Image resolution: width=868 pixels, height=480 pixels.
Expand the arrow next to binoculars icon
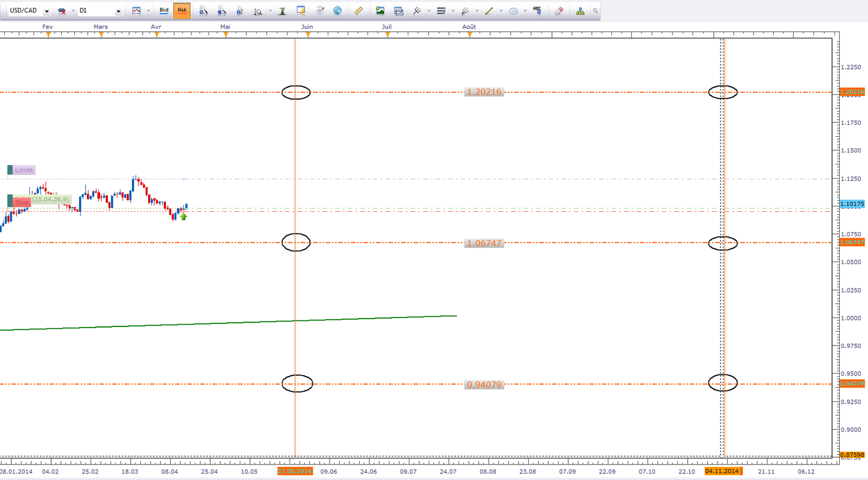coord(73,11)
